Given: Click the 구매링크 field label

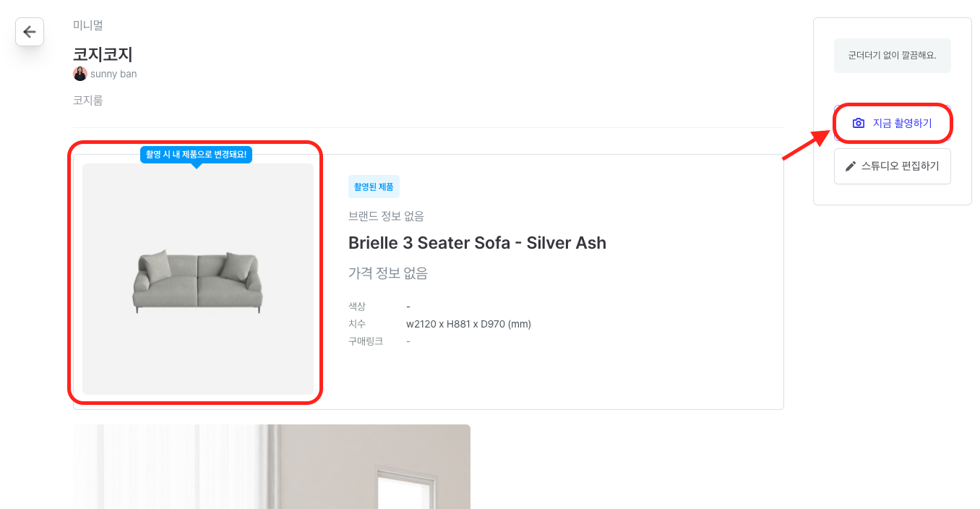Looking at the screenshot, I should point(366,341).
